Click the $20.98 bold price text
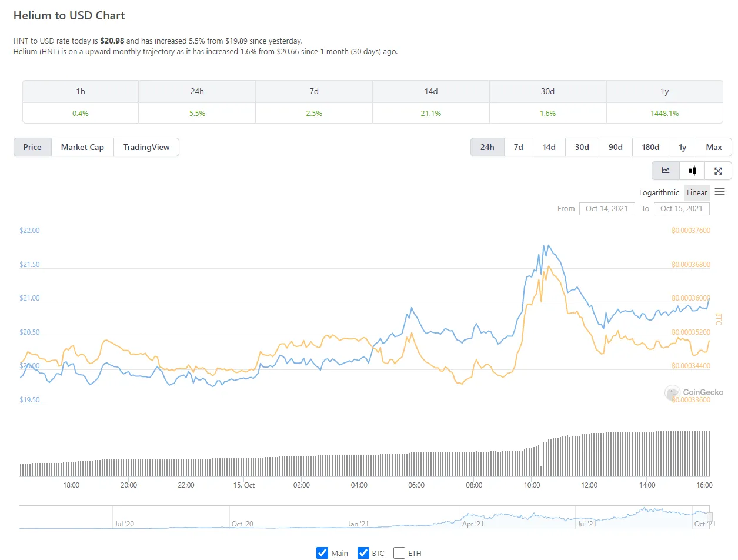This screenshot has height=560, width=738. (x=112, y=41)
